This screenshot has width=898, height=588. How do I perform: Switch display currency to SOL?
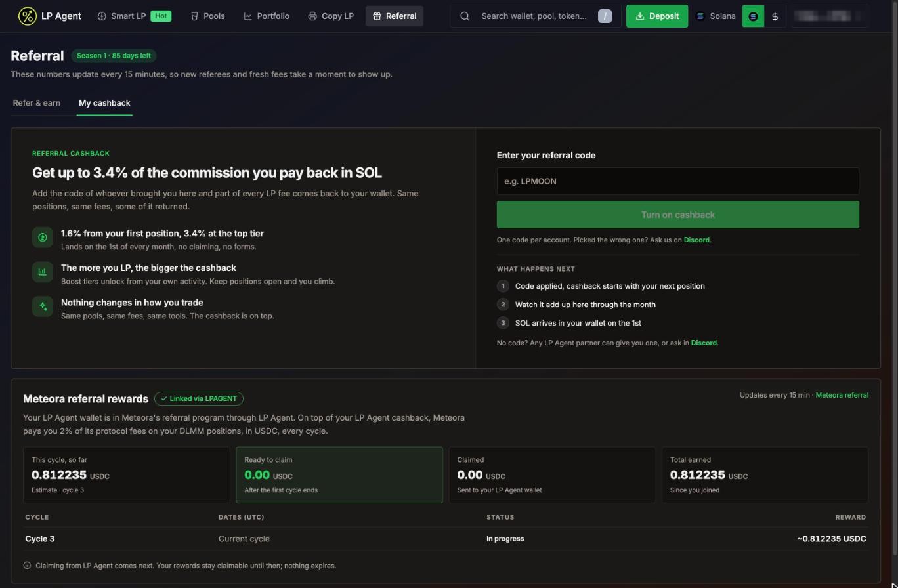tap(753, 16)
